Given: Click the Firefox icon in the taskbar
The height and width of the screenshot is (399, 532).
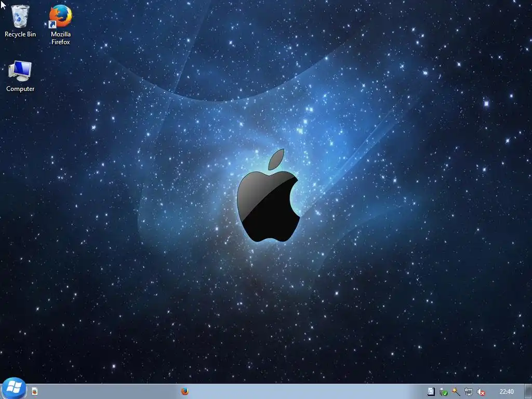Looking at the screenshot, I should click(184, 392).
